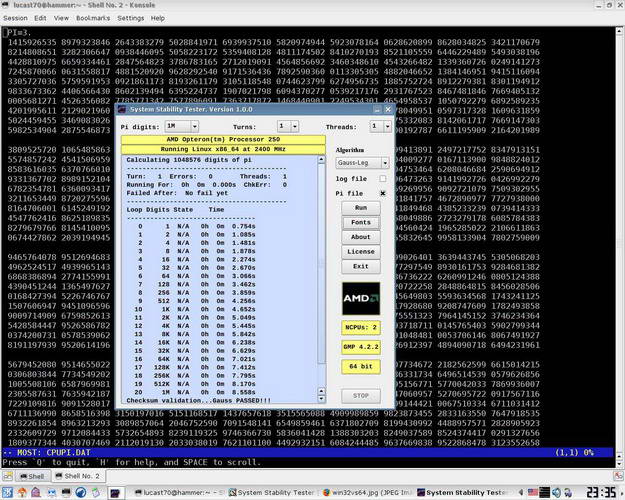
Task: Close the System Stability Tester dialog
Action: pos(388,109)
